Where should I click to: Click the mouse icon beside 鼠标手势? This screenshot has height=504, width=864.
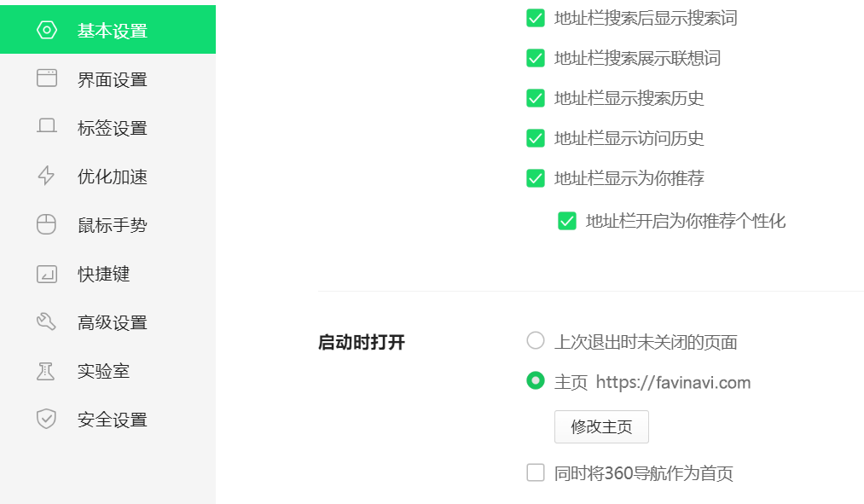(x=46, y=225)
